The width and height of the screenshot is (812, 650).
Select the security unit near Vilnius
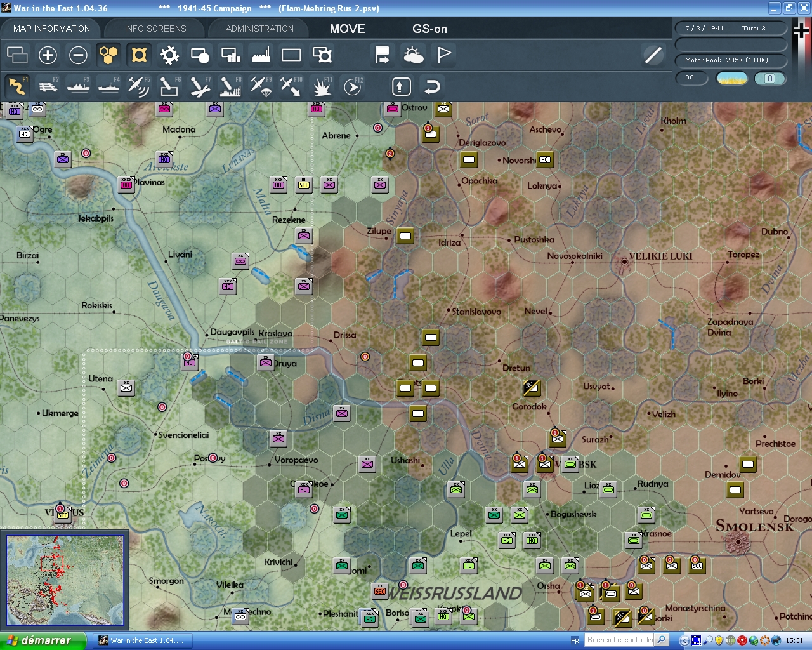[x=63, y=514]
